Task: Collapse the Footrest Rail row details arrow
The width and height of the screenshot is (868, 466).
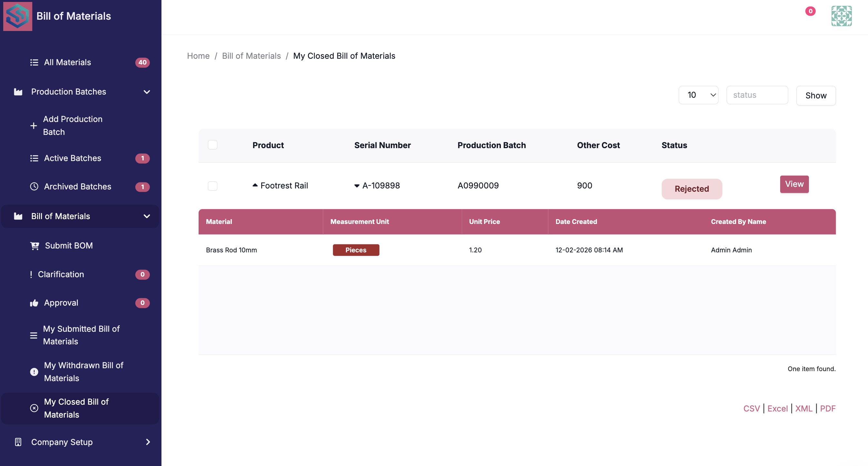Action: click(x=255, y=185)
